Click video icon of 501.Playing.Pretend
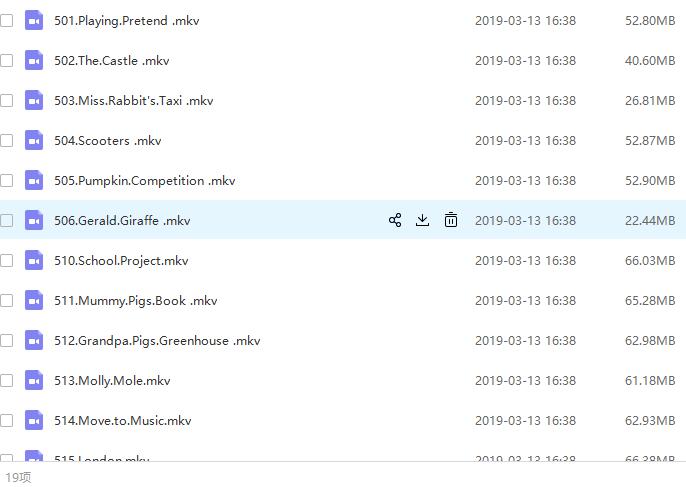The image size is (686, 487). 34,21
